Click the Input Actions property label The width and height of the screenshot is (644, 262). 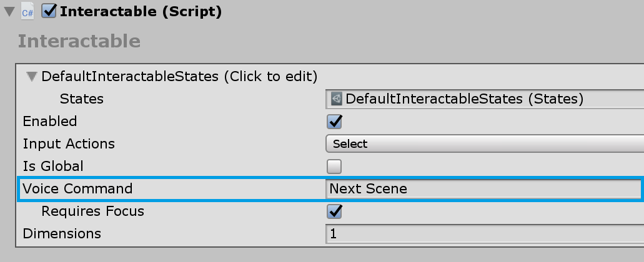pos(69,143)
